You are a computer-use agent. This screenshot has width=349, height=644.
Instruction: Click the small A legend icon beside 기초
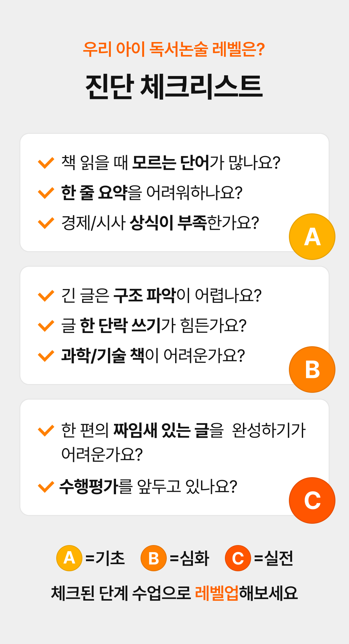click(x=69, y=558)
